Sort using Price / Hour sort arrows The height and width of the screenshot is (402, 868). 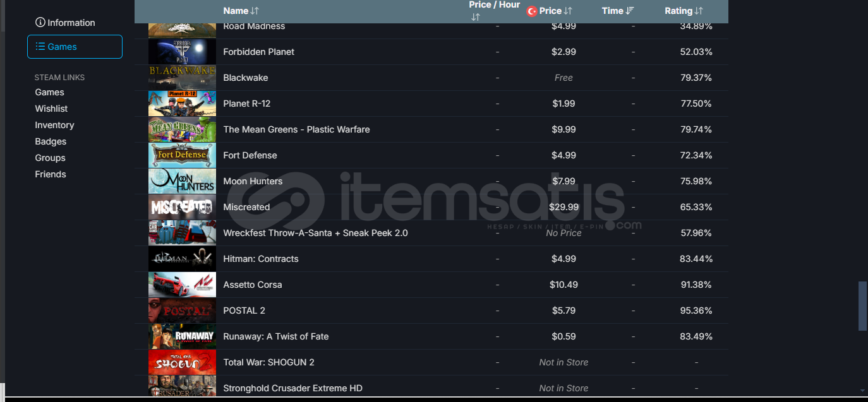point(476,17)
